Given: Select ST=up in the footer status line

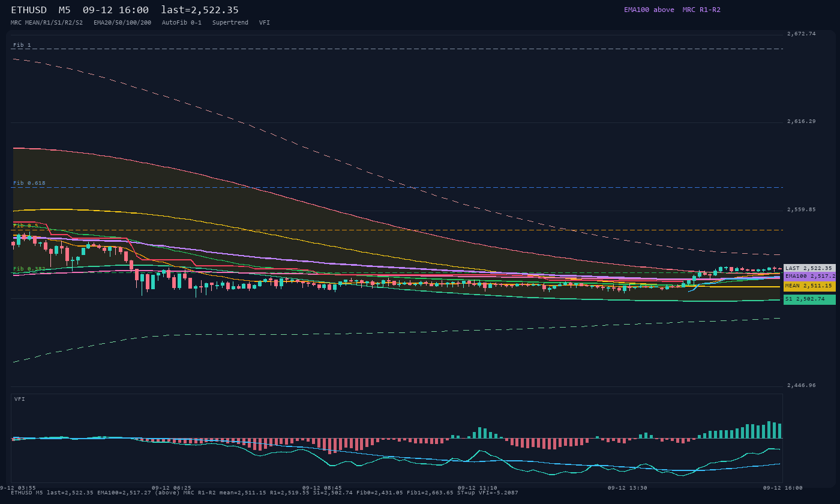Looking at the screenshot, I should [x=466, y=493].
